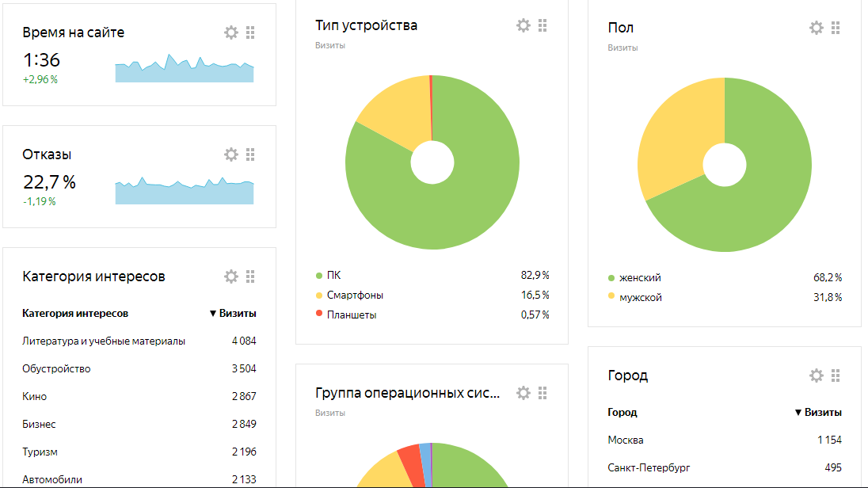Select Санкт-Петербург row in Город table
The height and width of the screenshot is (488, 868).
[725, 468]
